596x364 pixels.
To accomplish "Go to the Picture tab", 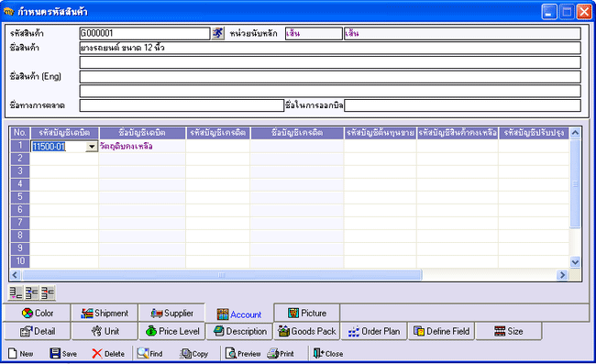I will click(x=307, y=313).
